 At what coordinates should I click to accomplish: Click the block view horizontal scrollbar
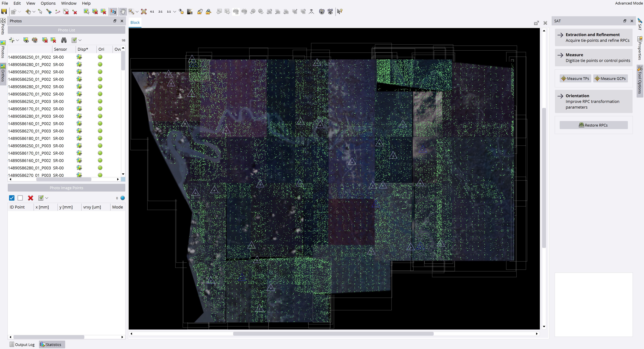point(333,334)
